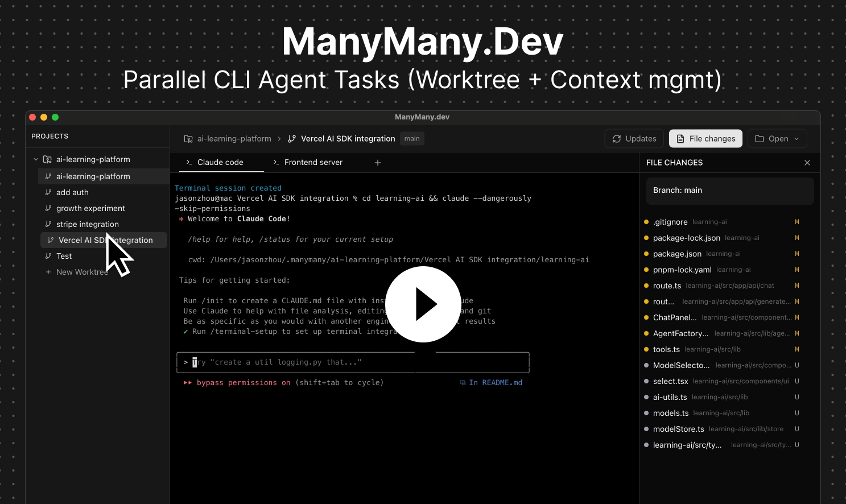846x504 pixels.
Task: Click the In README.md indicator
Action: [491, 383]
